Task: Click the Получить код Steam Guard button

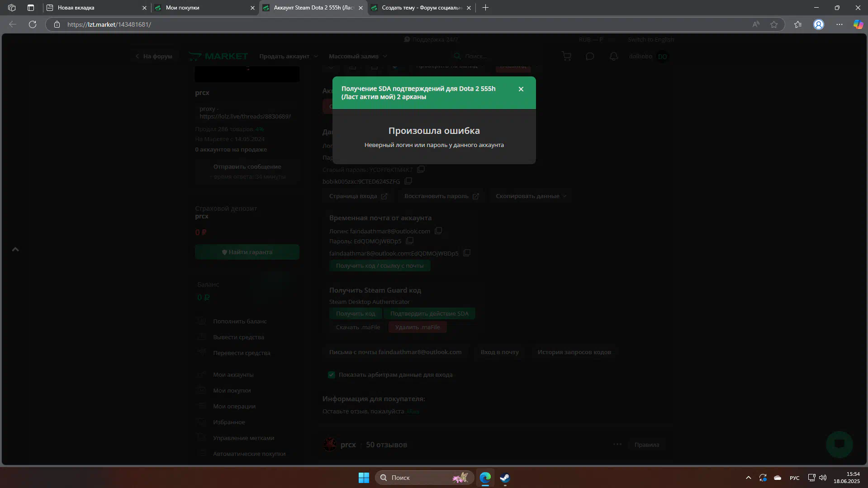Action: (356, 313)
